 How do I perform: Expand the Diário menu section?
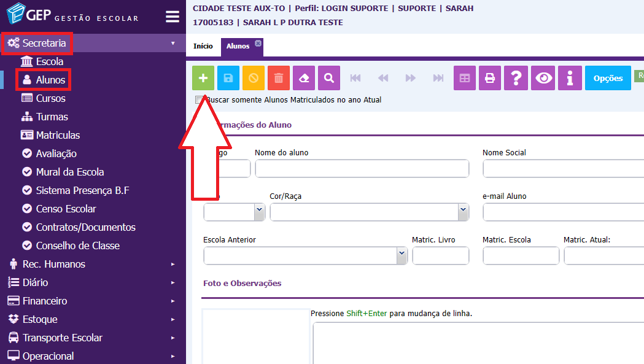(35, 282)
